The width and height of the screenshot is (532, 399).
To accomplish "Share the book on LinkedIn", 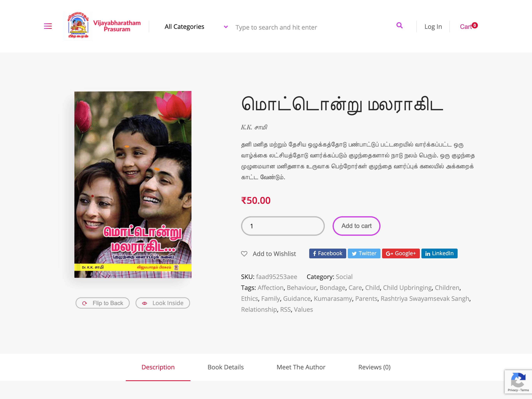I will 439,253.
